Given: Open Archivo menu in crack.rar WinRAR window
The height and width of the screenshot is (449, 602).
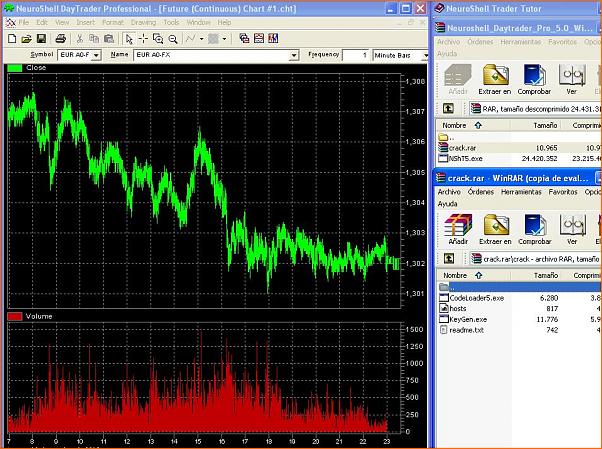Looking at the screenshot, I should pos(449,192).
